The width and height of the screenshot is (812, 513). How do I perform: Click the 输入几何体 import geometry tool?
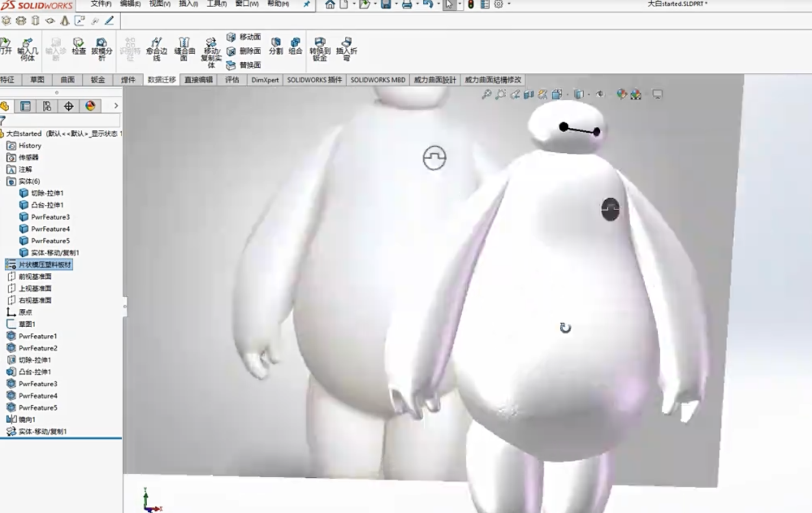tap(27, 49)
